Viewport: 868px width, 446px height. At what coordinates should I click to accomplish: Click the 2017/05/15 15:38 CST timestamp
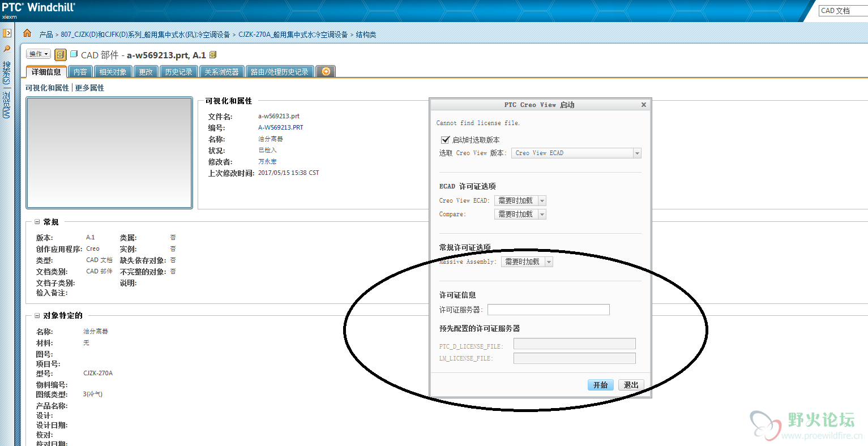(x=289, y=173)
